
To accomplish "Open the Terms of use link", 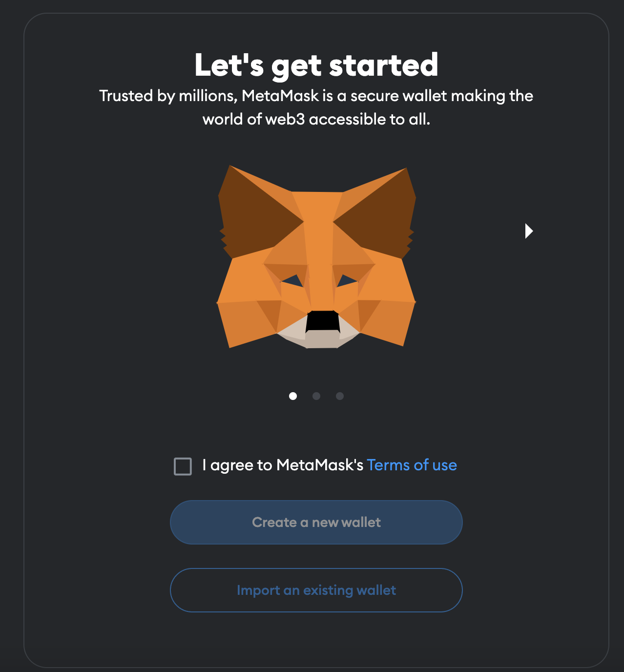I will pos(412,465).
